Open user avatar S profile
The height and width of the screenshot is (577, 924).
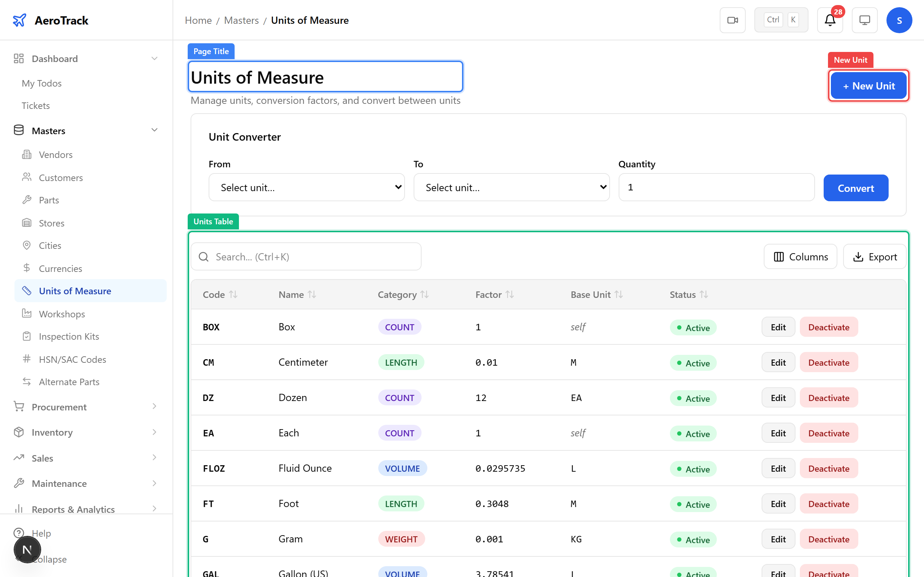pos(899,20)
